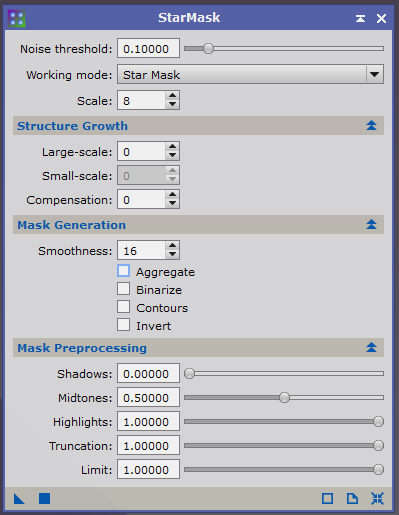399x515 pixels.
Task: Decrease Smoothness with down arrow
Action: pyautogui.click(x=172, y=254)
